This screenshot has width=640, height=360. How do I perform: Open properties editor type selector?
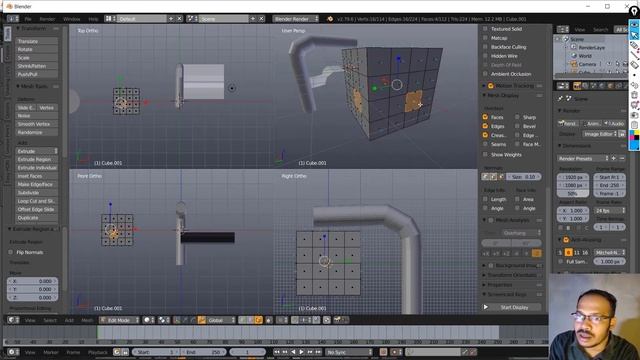point(563,86)
